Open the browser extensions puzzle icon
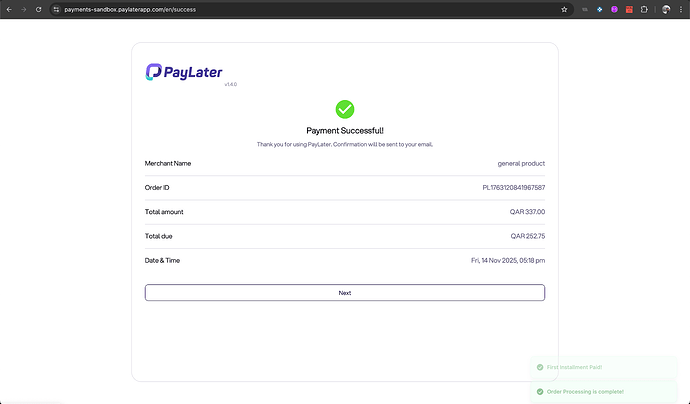This screenshot has height=404, width=690. (645, 8)
